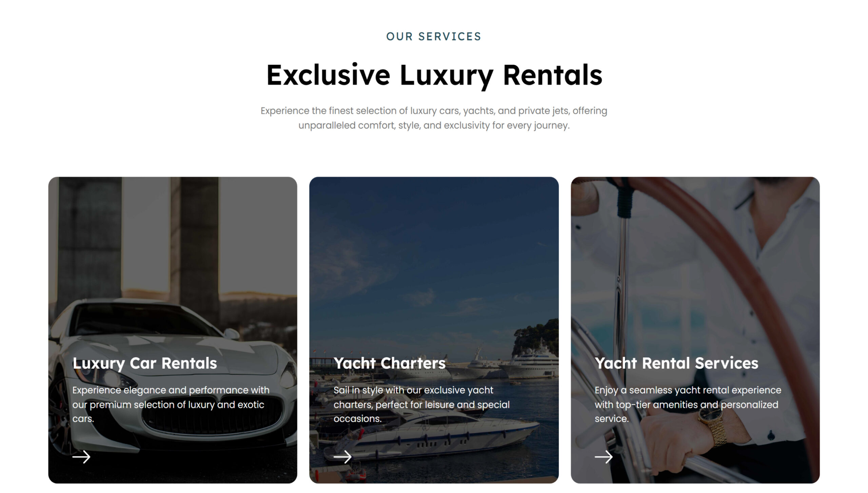Image resolution: width=868 pixels, height=493 pixels.
Task: Open the Yacht Charters title link
Action: pyautogui.click(x=389, y=363)
